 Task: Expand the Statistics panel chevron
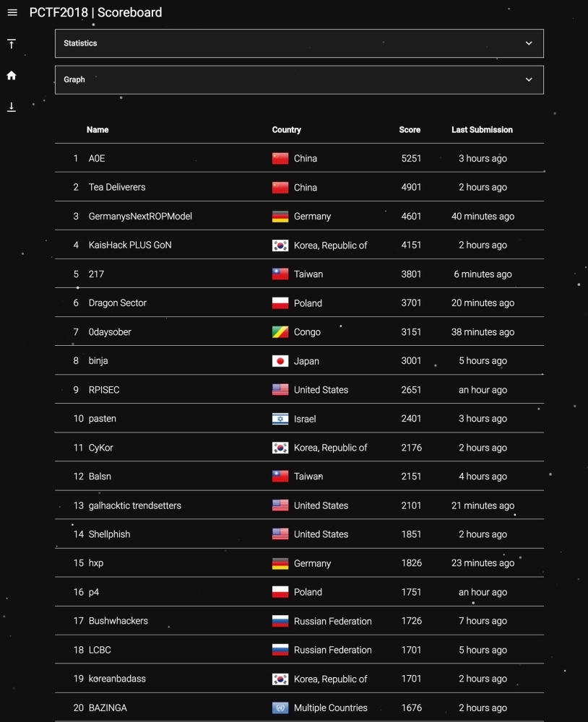tap(529, 43)
